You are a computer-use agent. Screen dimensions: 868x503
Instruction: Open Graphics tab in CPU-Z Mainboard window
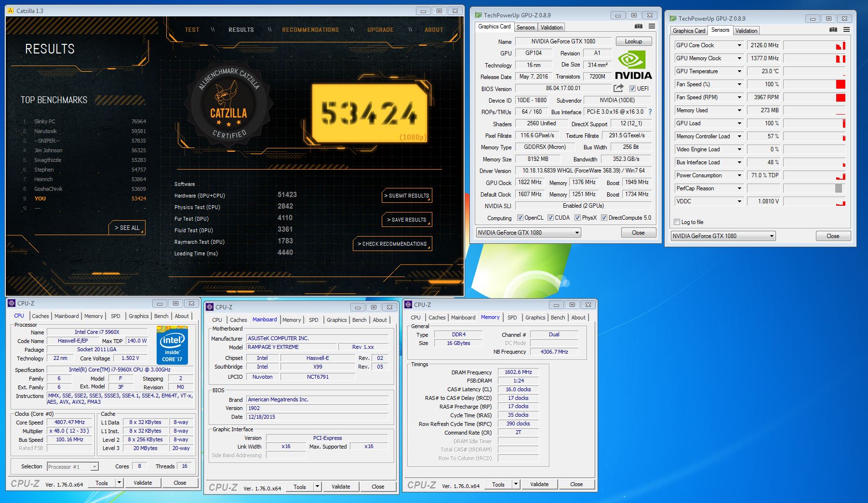pyautogui.click(x=336, y=320)
